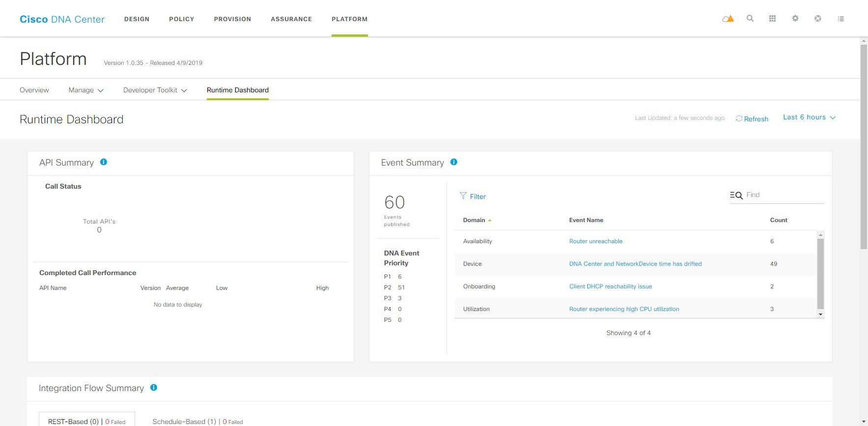868x426 pixels.
Task: Open the Policy menu
Action: [x=182, y=19]
